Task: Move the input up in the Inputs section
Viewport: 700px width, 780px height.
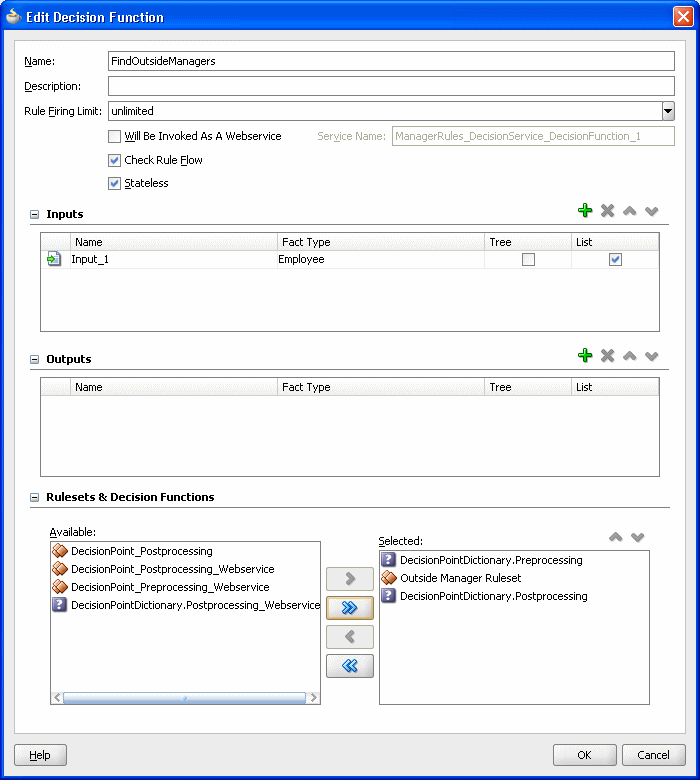Action: click(x=630, y=211)
